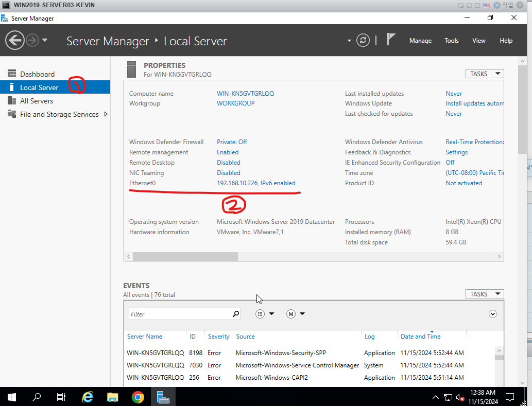Viewport: 532px width, 406px height.
Task: Click properties scrollbar right arrow
Action: point(499,257)
